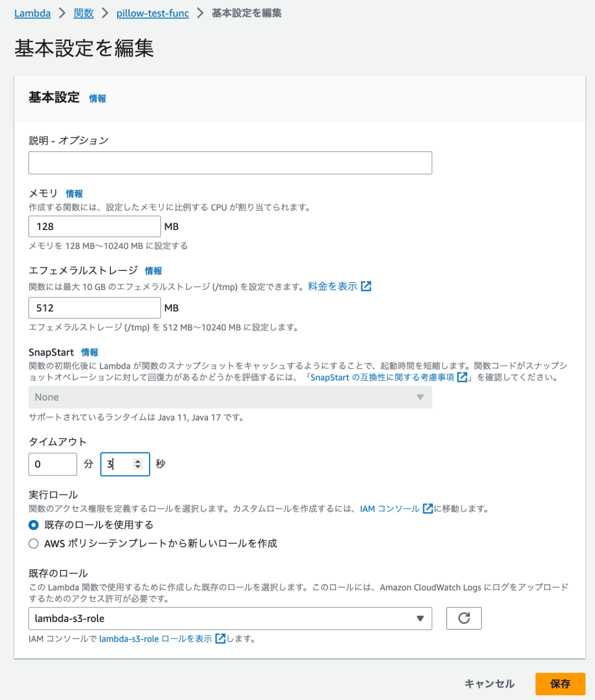Select 既存のロールを使用する radio button
The width and height of the screenshot is (595, 700).
[x=33, y=525]
